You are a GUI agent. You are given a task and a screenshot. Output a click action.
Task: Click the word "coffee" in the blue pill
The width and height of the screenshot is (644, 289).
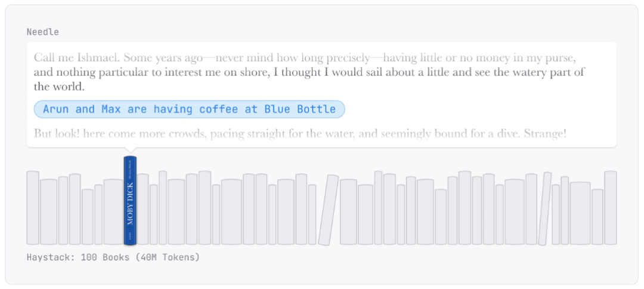218,109
